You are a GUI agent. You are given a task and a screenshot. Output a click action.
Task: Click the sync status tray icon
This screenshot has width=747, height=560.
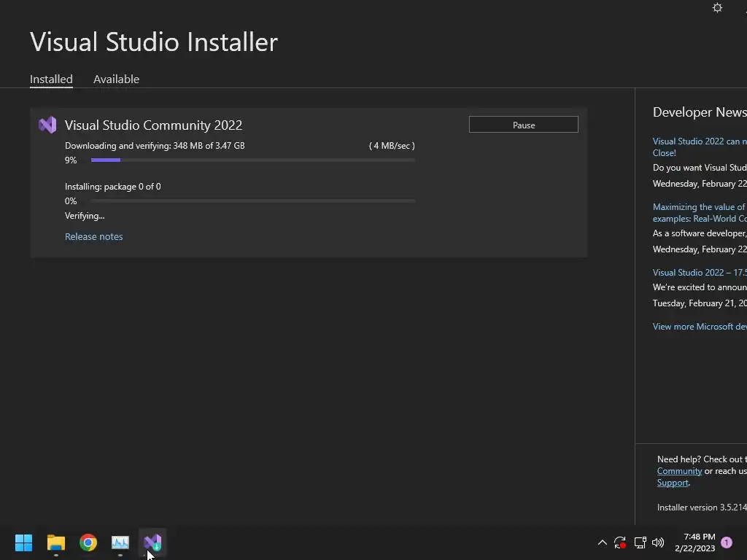click(x=620, y=542)
